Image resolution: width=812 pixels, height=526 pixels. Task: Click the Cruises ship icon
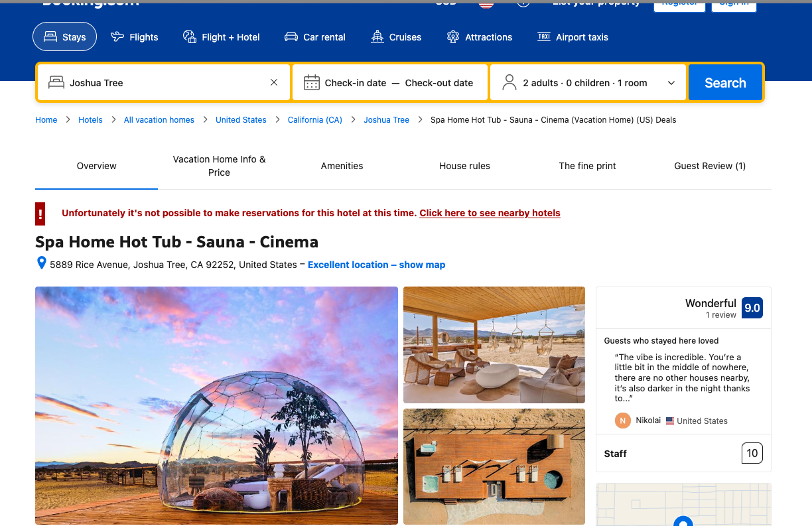(x=377, y=36)
